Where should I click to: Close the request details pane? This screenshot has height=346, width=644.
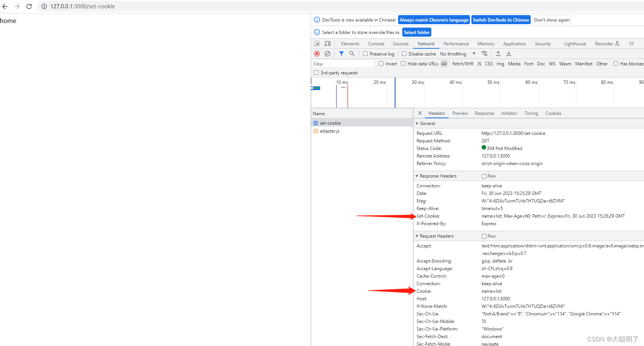[420, 113]
